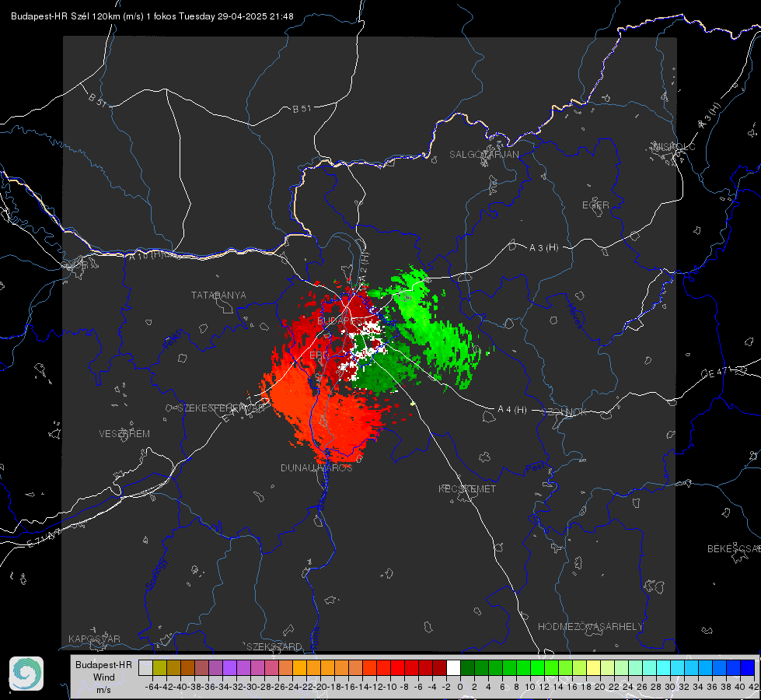This screenshot has height=700, width=761.
Task: Click the timestamp 29-04-2025 21:48 in the header
Action: click(x=255, y=16)
